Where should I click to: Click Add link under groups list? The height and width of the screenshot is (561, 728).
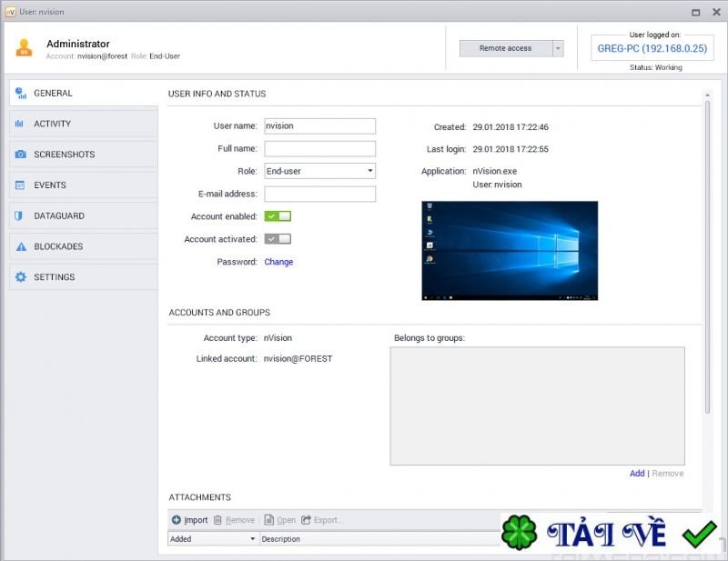tap(637, 474)
